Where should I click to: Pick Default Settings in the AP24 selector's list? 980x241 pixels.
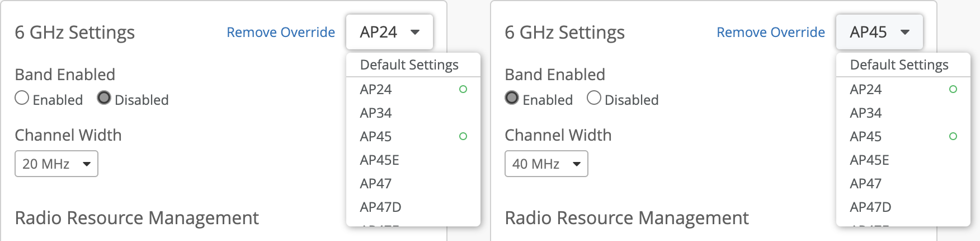point(409,65)
